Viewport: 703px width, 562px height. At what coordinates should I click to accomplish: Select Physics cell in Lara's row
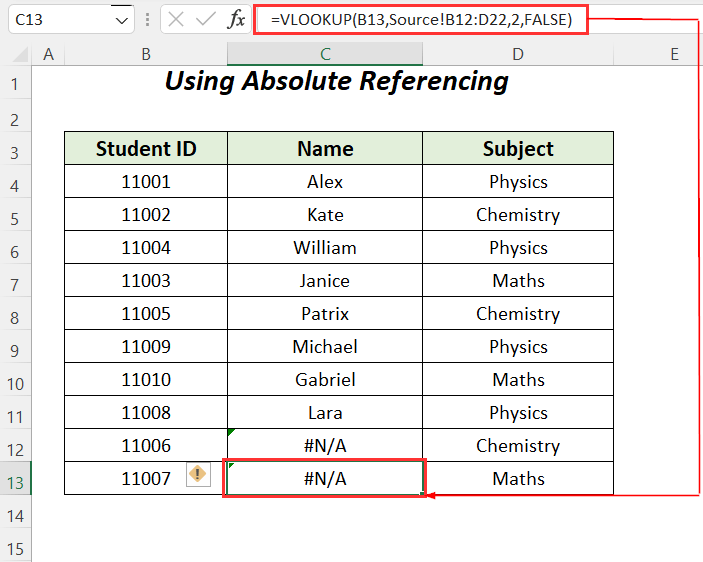518,412
